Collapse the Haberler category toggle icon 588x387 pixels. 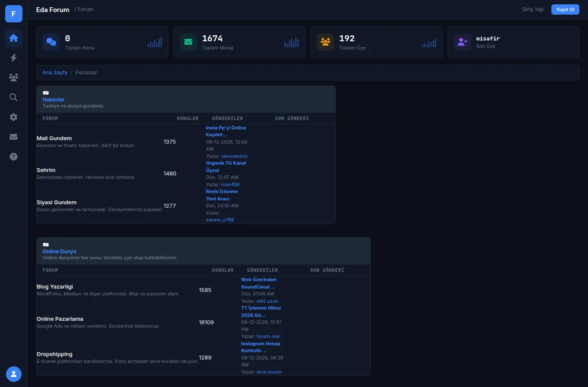pos(46,93)
